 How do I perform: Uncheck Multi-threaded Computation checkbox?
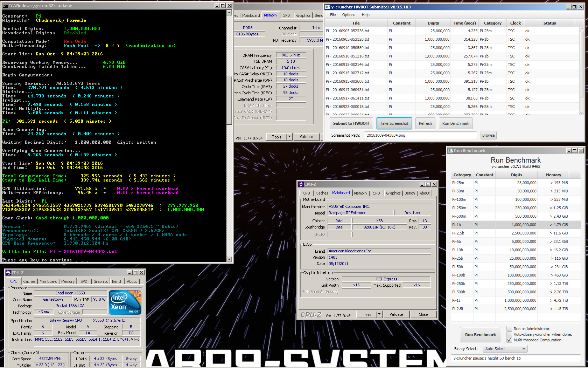[x=509, y=340]
